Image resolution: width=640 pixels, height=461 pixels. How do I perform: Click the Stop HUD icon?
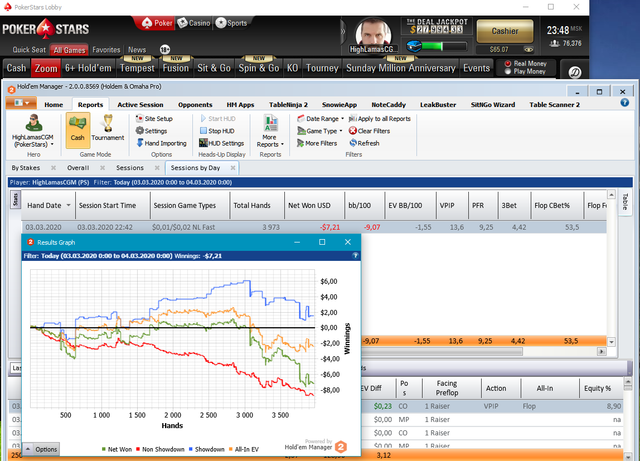[x=203, y=131]
